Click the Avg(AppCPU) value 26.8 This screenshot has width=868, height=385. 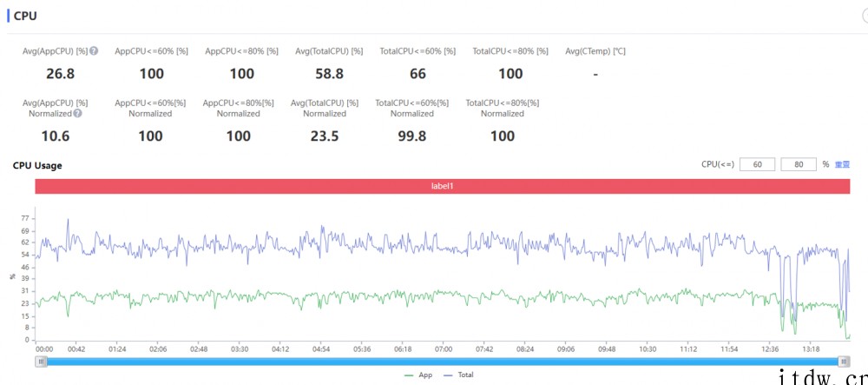point(60,74)
